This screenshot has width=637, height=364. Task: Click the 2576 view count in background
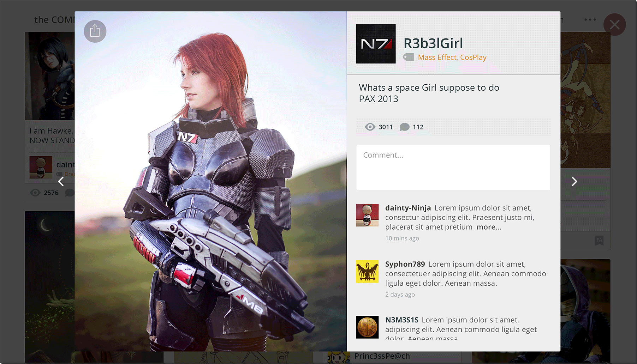pyautogui.click(x=51, y=193)
